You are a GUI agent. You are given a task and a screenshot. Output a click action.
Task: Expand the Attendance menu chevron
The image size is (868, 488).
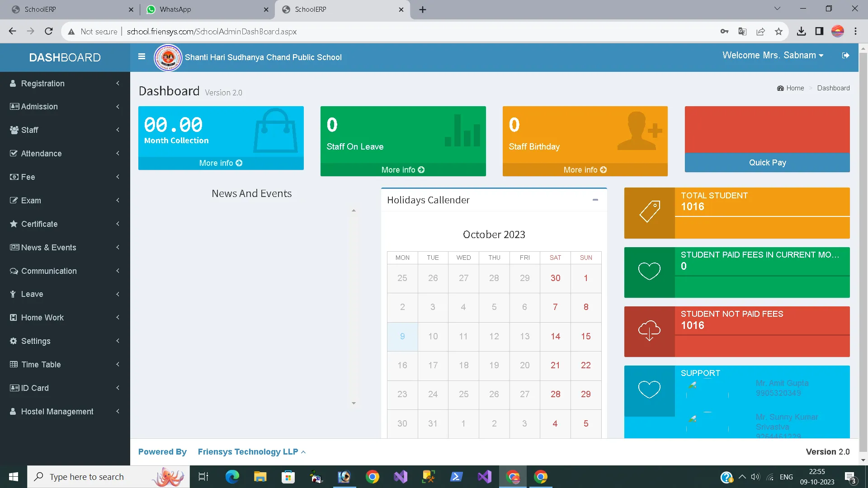(118, 153)
